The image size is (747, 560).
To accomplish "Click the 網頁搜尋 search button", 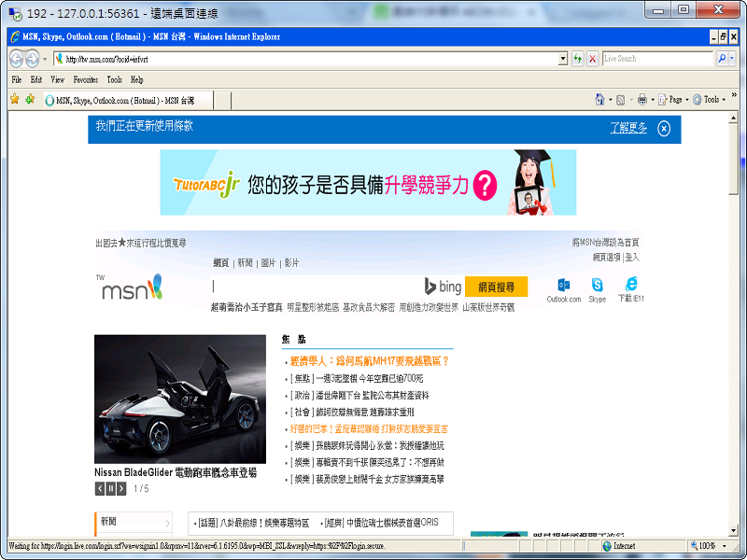I will (497, 287).
